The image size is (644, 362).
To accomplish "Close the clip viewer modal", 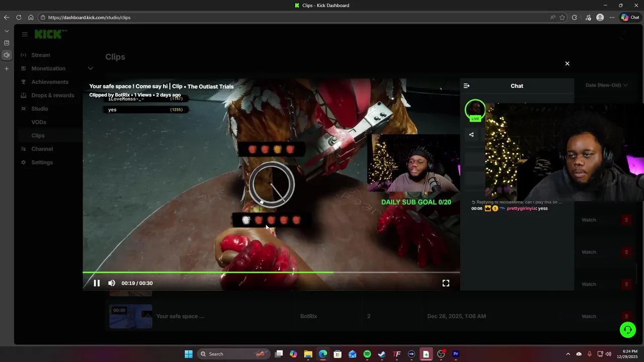I will point(567,63).
